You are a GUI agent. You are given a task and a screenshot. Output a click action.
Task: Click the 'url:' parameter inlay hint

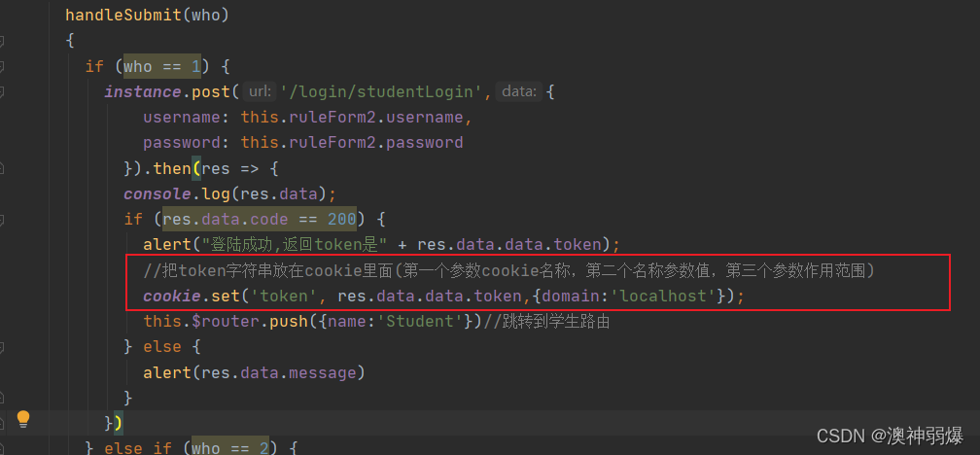tap(260, 91)
